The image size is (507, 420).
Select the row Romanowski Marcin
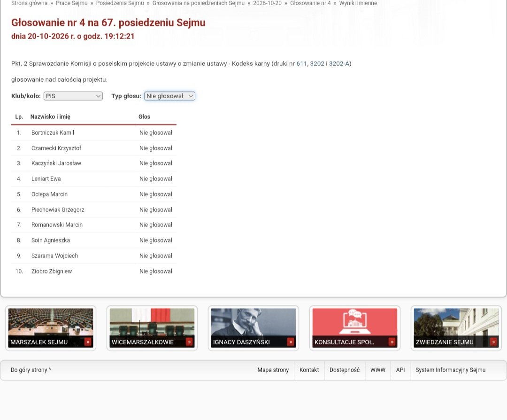coord(94,225)
